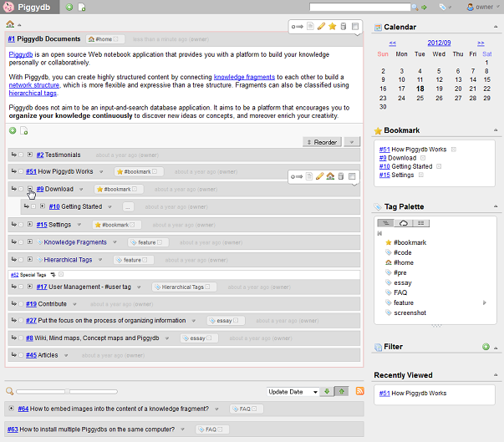
Task: Click the green plus icon in Filter panel
Action: coord(485,347)
